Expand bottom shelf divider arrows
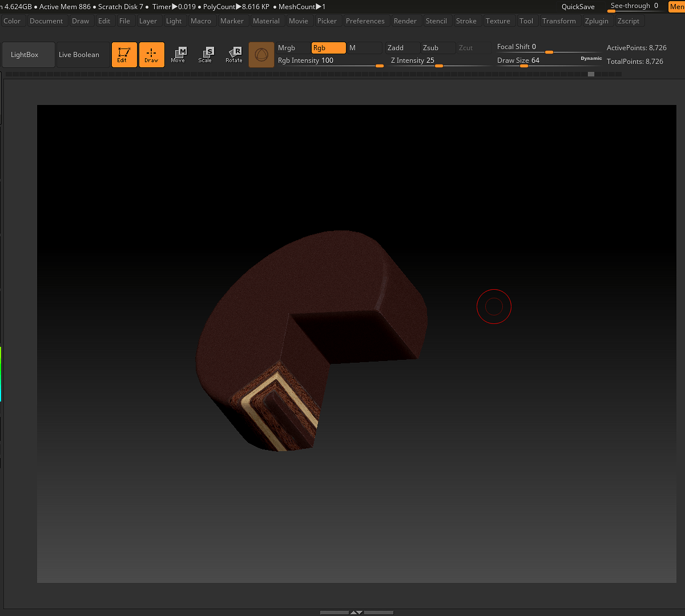 356,613
